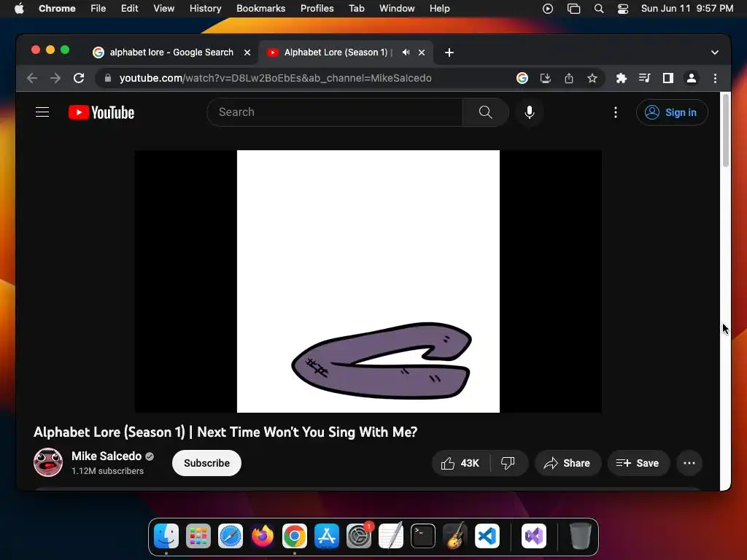Viewport: 747px width, 560px height.
Task: Open Launchpad from the Dock
Action: tap(198, 536)
